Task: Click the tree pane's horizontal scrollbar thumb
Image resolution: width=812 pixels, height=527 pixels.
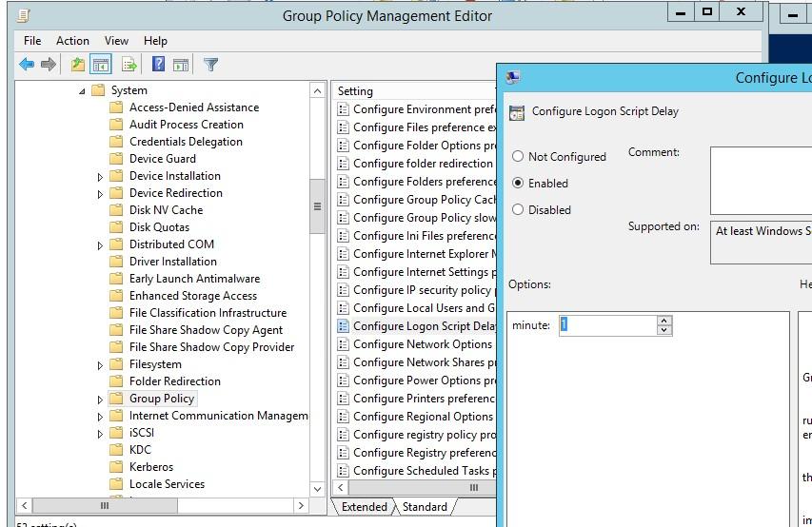Action: click(105, 505)
